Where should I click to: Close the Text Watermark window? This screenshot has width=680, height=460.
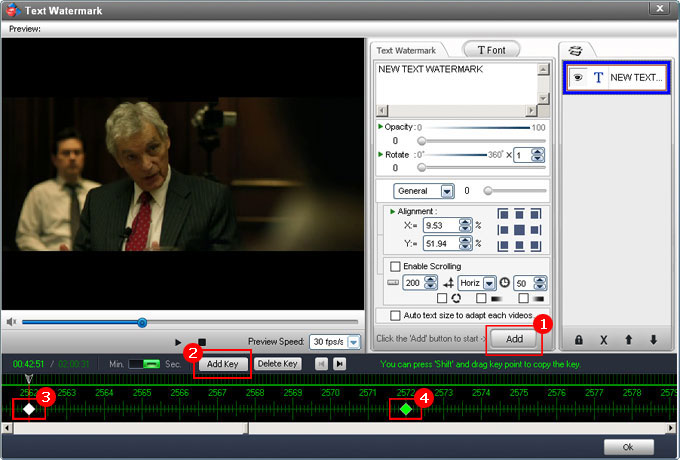(x=660, y=8)
